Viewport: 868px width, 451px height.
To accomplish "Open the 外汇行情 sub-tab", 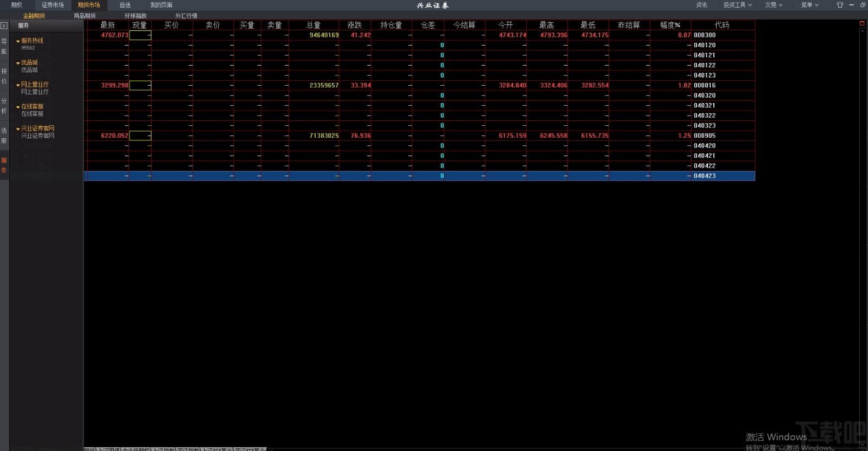I will [186, 16].
